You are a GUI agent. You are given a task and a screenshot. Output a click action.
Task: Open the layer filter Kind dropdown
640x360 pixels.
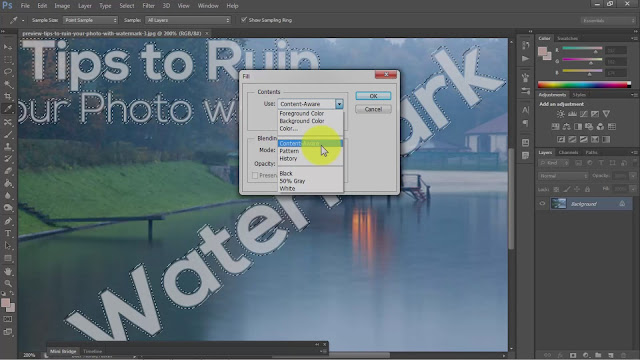click(554, 163)
